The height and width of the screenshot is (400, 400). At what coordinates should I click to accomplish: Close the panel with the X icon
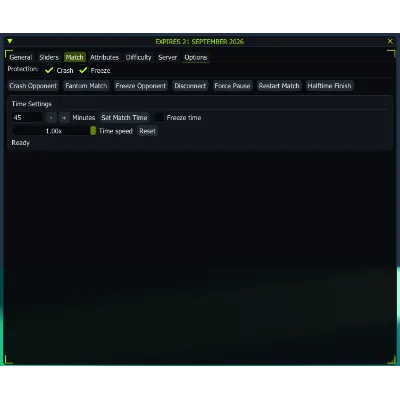click(390, 41)
